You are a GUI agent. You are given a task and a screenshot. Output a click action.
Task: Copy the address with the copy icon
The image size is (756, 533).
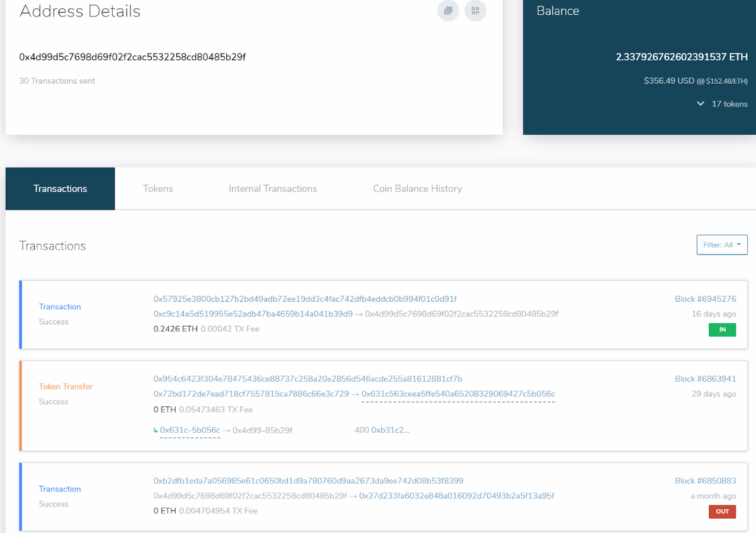[448, 11]
